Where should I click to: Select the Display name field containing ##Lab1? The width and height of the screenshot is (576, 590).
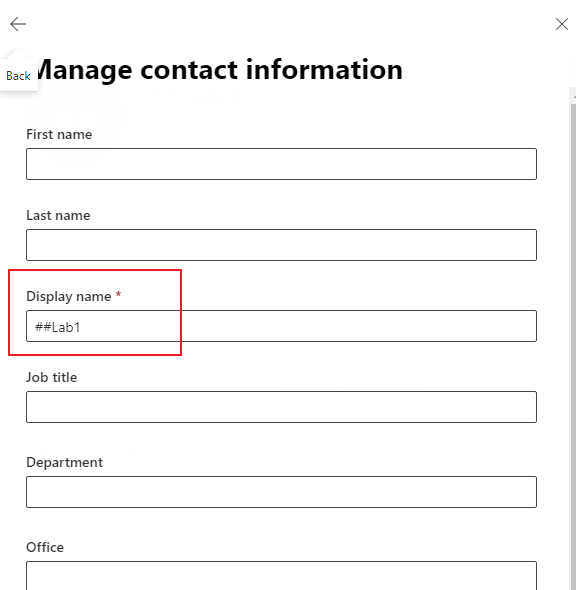coord(281,326)
